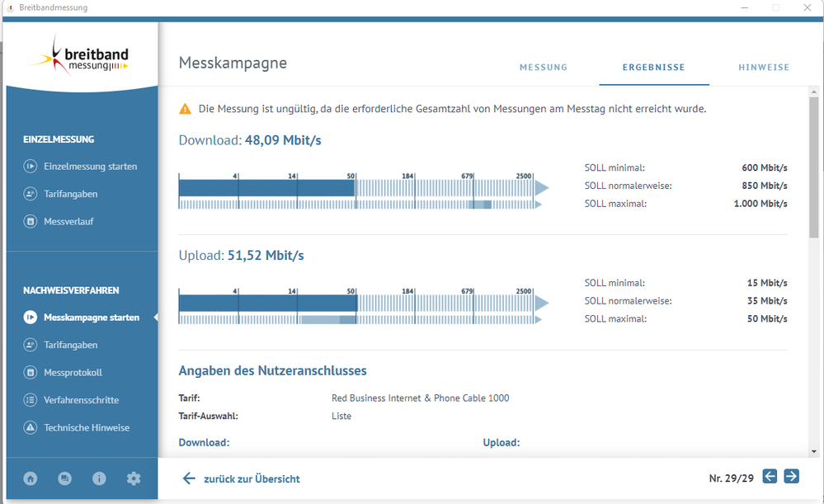Click the 35 Mbit/s upload normal value
The image size is (824, 504).
[x=767, y=300]
